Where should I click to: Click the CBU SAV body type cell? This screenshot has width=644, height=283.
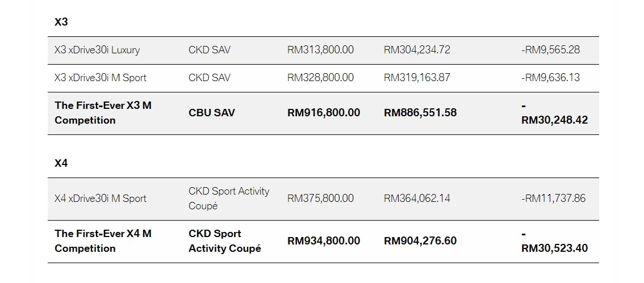point(212,113)
